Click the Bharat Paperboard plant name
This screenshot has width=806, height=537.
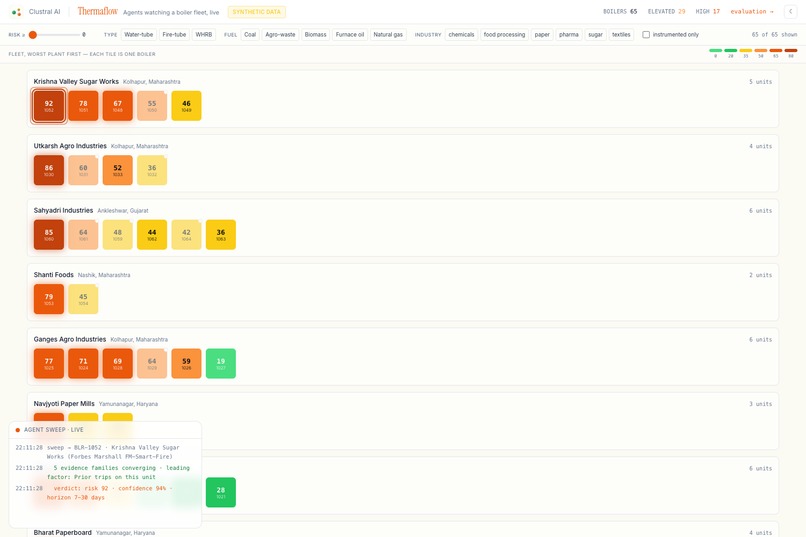tap(62, 532)
